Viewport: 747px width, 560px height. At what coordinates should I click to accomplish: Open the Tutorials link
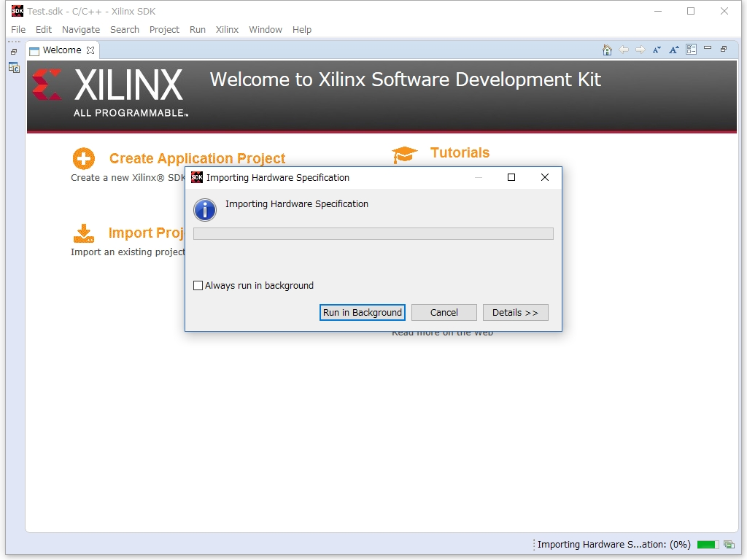[460, 152]
